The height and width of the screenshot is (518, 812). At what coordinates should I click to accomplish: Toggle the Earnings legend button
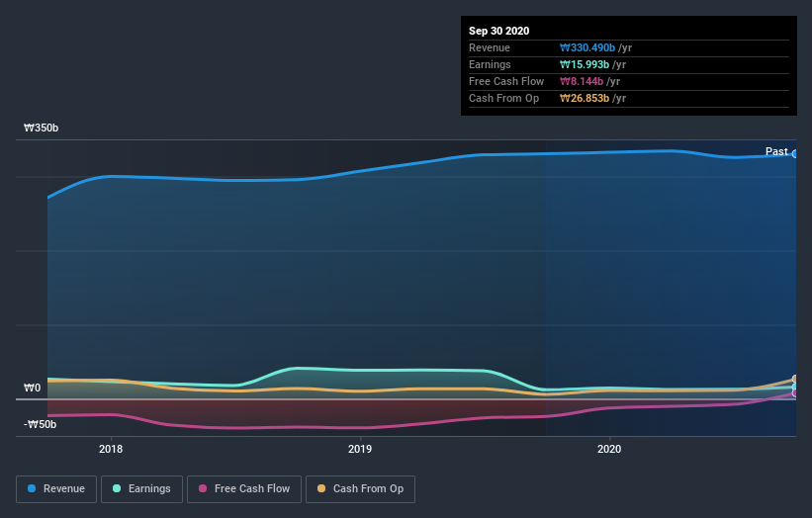(141, 489)
